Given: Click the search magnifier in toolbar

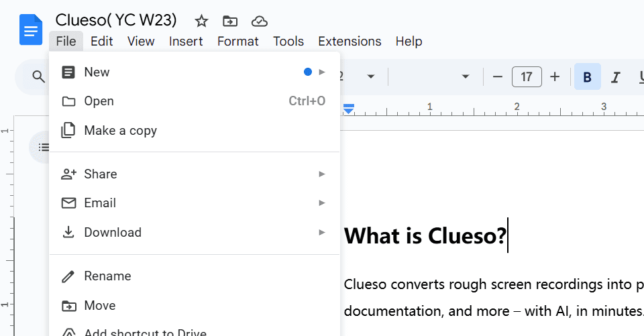Looking at the screenshot, I should pos(39,76).
